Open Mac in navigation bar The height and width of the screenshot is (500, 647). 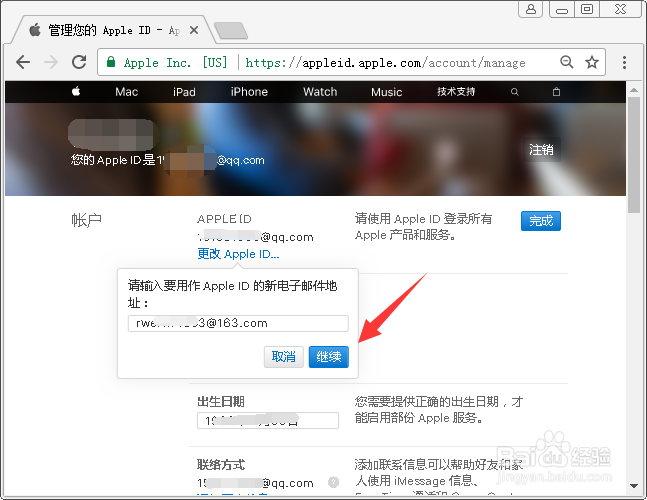[x=126, y=92]
